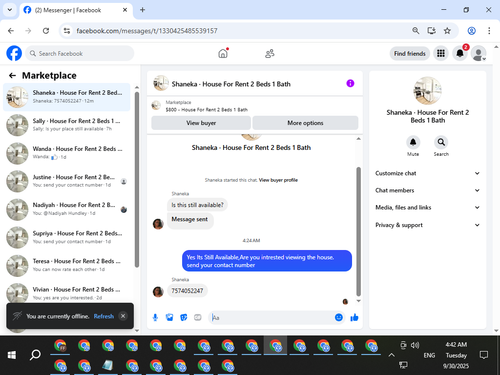Click the Refresh link in offline notice
Screen dimensions: 500x375
104,316
